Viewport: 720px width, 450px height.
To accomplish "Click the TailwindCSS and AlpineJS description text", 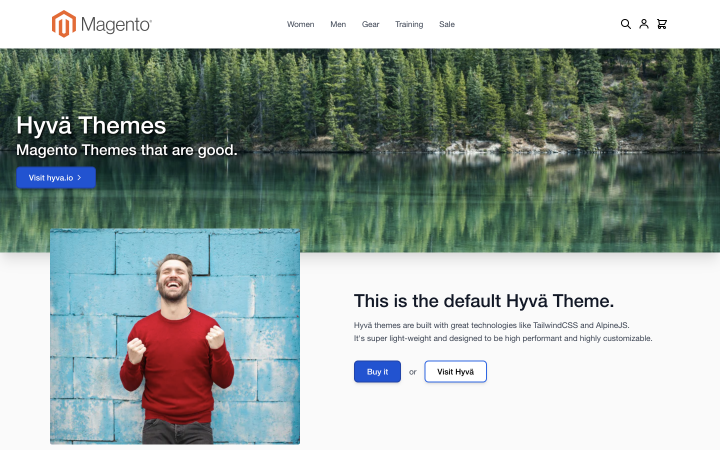I will tap(503, 332).
